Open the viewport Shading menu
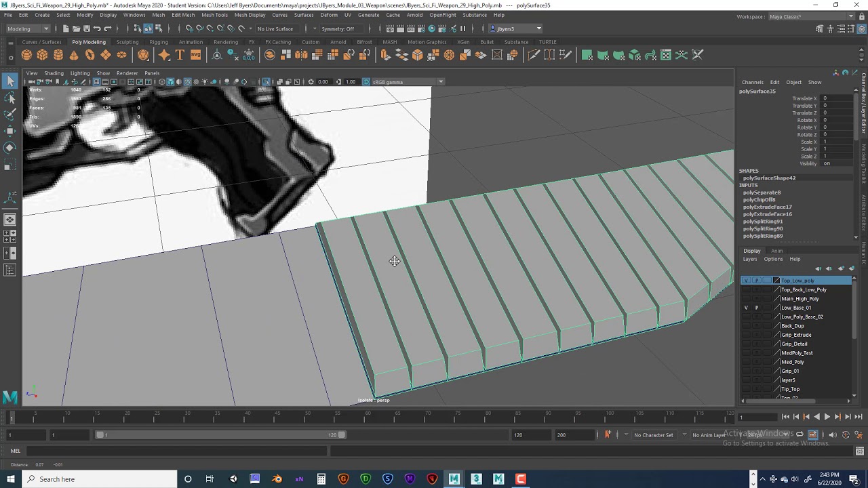 pos(54,73)
